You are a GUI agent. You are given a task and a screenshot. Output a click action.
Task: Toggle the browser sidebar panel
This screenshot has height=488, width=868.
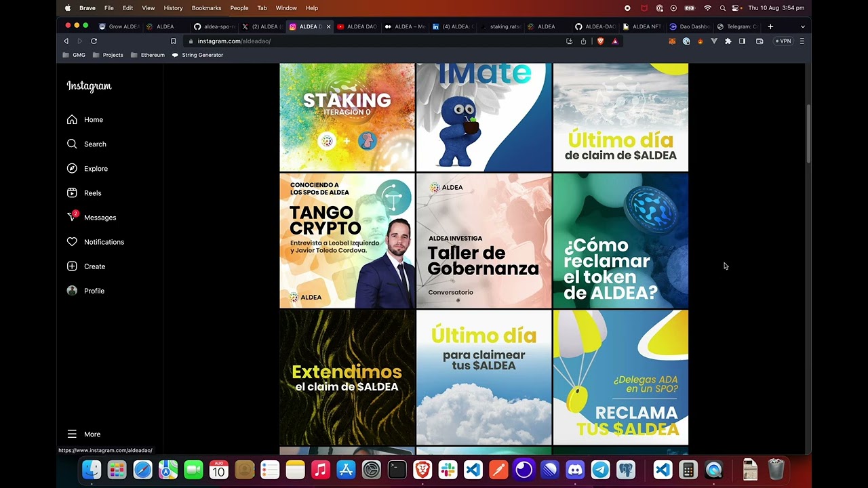click(742, 41)
